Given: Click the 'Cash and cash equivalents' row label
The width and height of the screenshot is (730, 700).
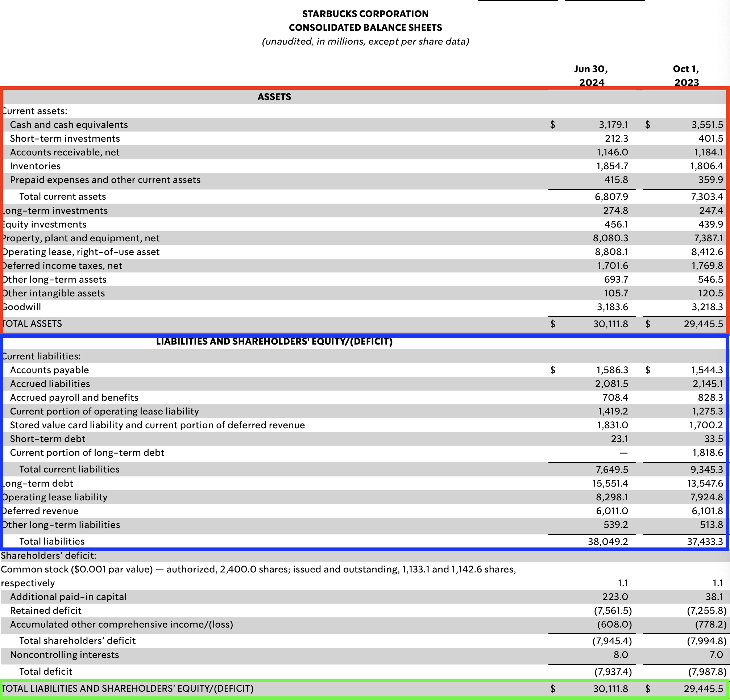Looking at the screenshot, I should (x=69, y=125).
